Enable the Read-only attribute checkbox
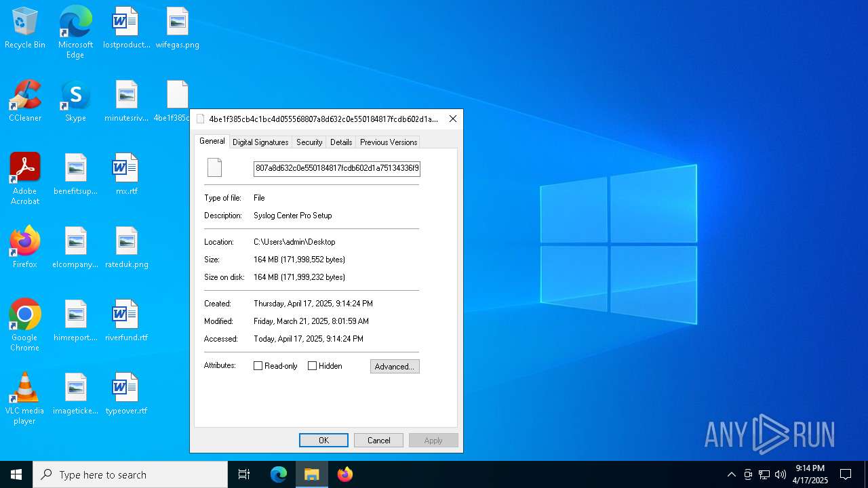Viewport: 868px width, 488px height. [x=258, y=366]
